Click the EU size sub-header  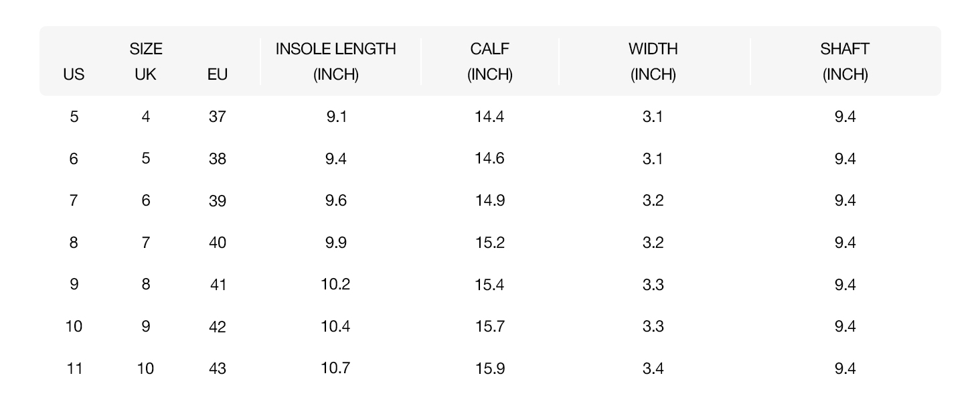(218, 74)
